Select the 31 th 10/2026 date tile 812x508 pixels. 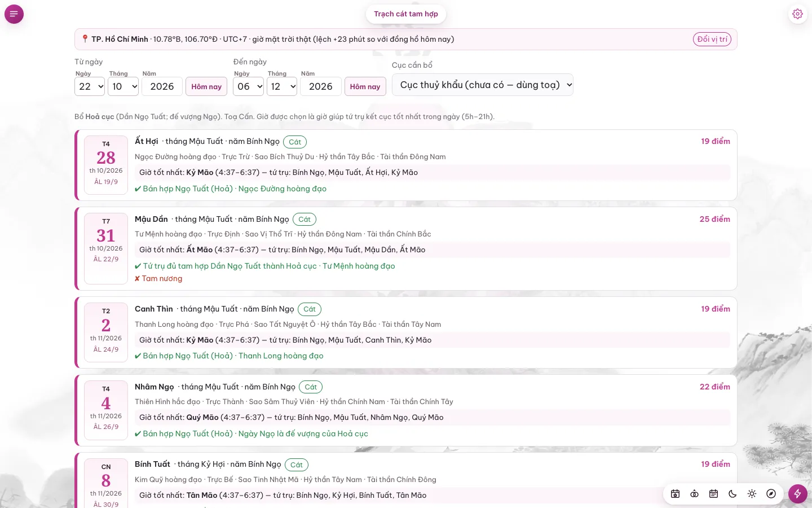click(106, 248)
